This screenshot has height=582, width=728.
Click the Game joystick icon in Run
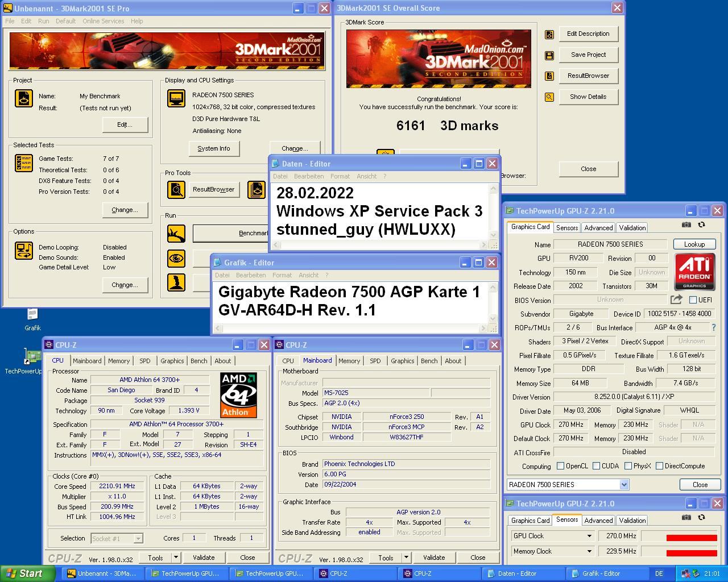point(176,282)
